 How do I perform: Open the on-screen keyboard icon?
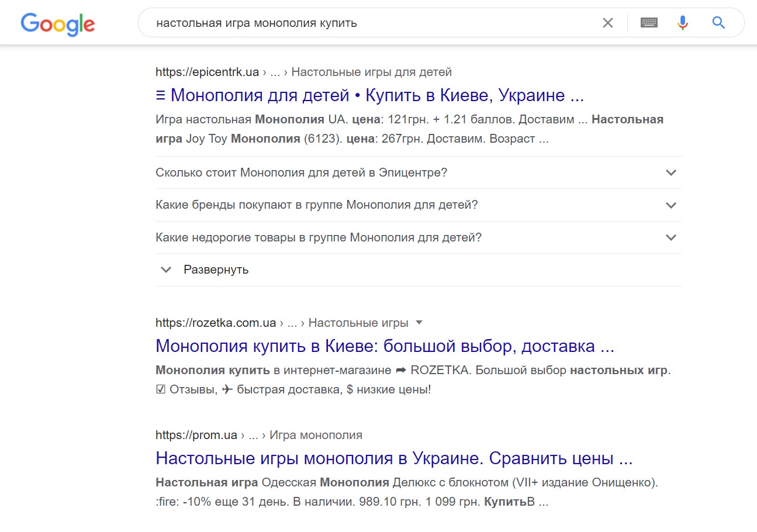649,23
